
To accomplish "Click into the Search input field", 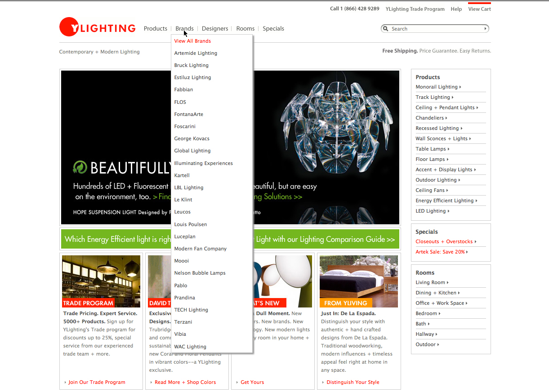I will pyautogui.click(x=436, y=29).
